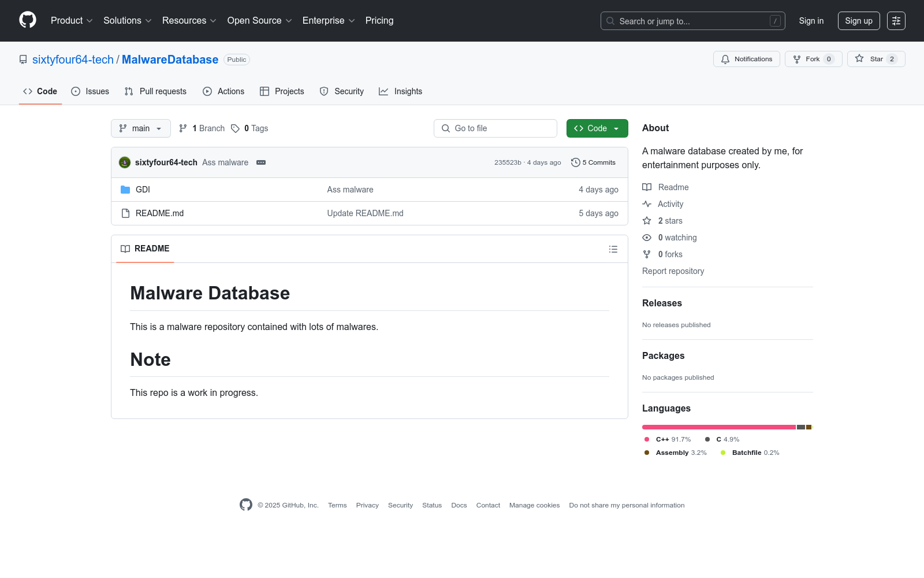
Task: Click the Star icon button
Action: (876, 59)
